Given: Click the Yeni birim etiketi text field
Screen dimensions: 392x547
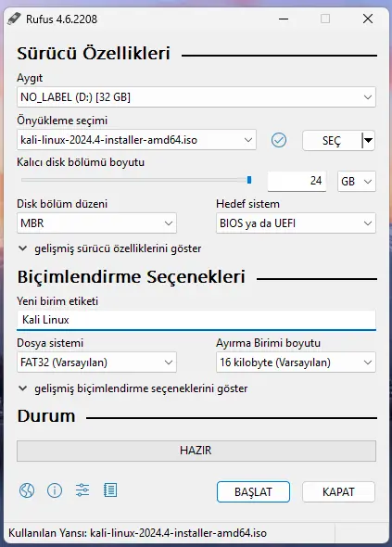Looking at the screenshot, I should tap(196, 320).
